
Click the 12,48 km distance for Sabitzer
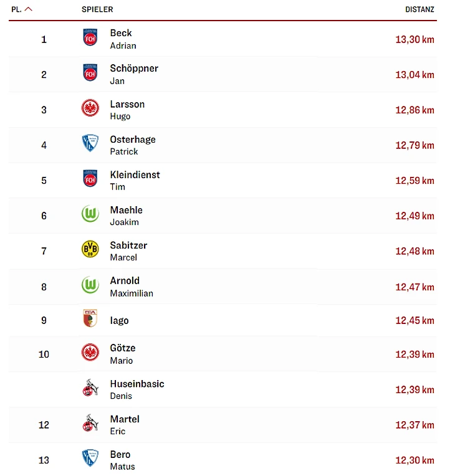pos(414,251)
